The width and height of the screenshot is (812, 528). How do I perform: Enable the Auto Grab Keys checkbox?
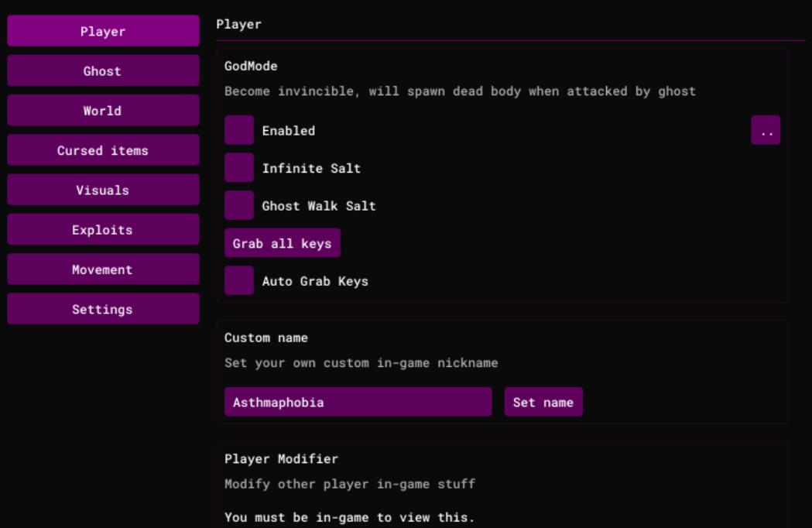pyautogui.click(x=238, y=281)
